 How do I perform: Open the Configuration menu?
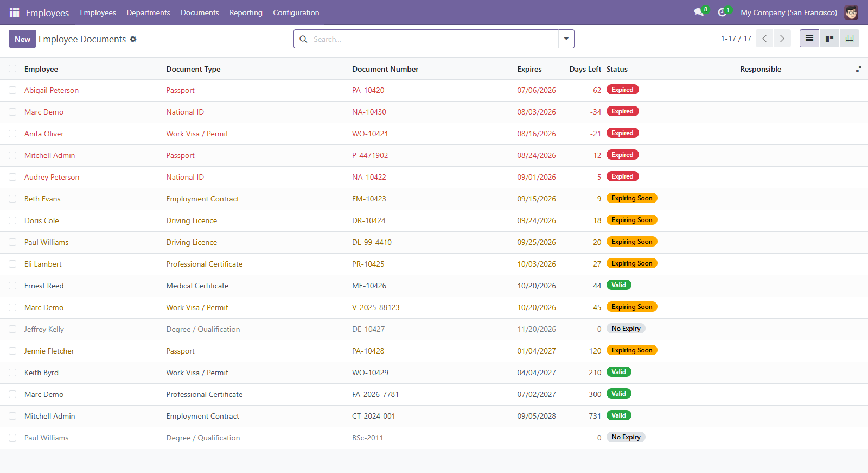click(x=296, y=12)
